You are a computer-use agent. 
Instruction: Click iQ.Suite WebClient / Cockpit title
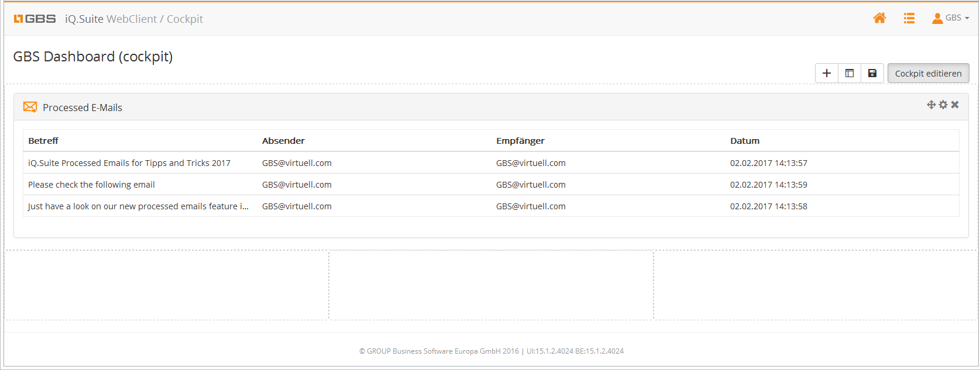[x=134, y=19]
